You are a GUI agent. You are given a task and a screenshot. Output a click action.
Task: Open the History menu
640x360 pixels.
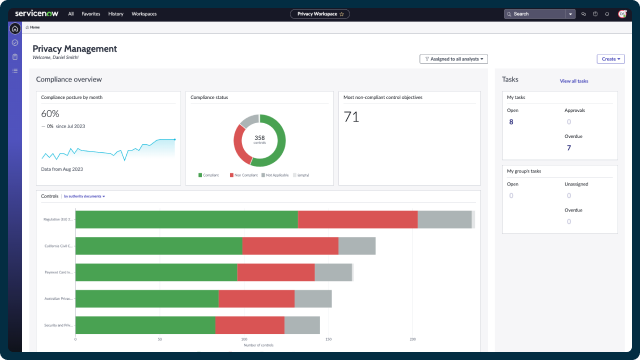tap(116, 14)
